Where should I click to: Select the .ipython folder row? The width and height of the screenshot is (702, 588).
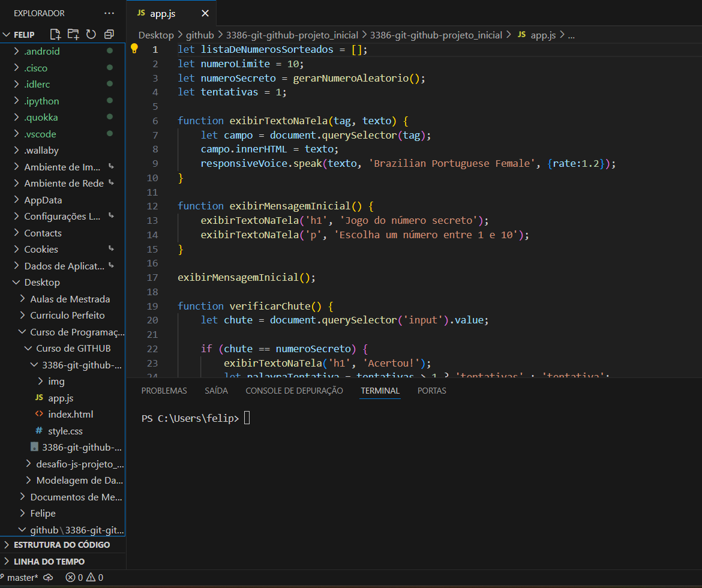pos(62,101)
